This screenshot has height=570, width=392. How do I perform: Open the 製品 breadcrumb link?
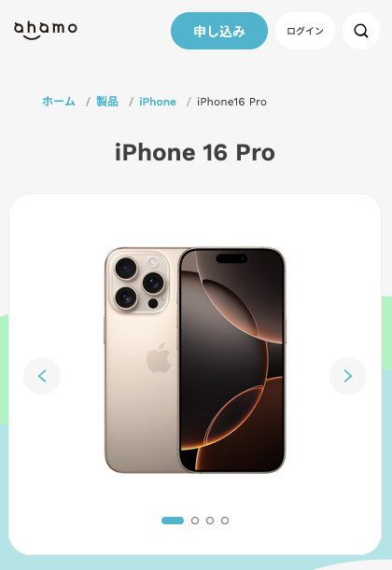(x=107, y=102)
